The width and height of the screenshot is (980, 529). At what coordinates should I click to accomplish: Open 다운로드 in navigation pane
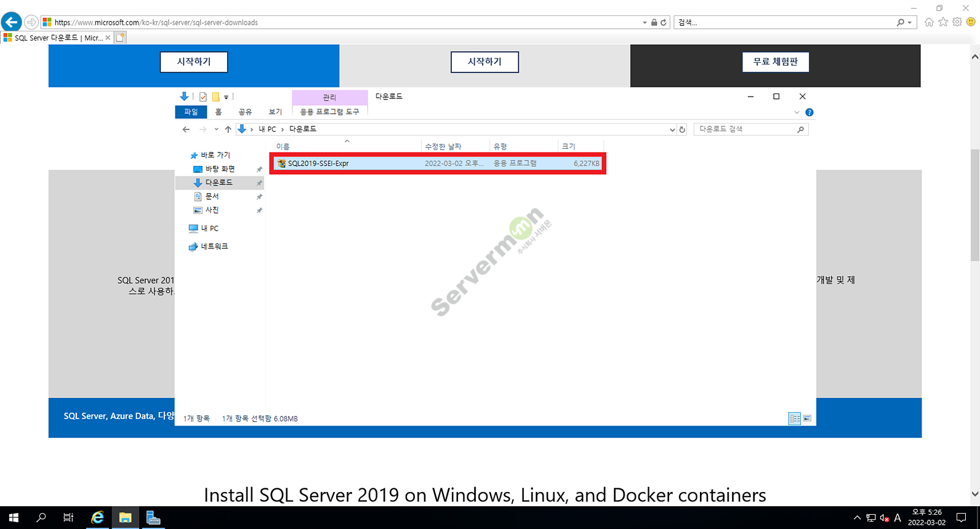pyautogui.click(x=219, y=183)
